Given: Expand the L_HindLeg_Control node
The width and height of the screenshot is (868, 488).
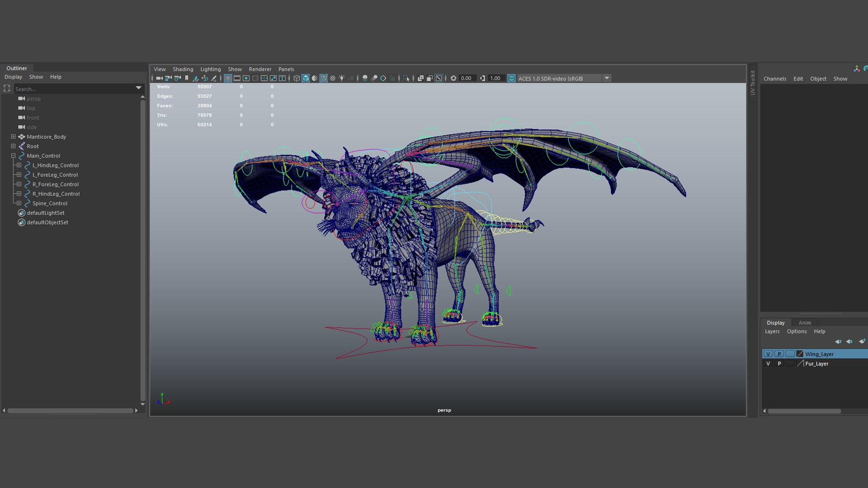Looking at the screenshot, I should [x=19, y=165].
